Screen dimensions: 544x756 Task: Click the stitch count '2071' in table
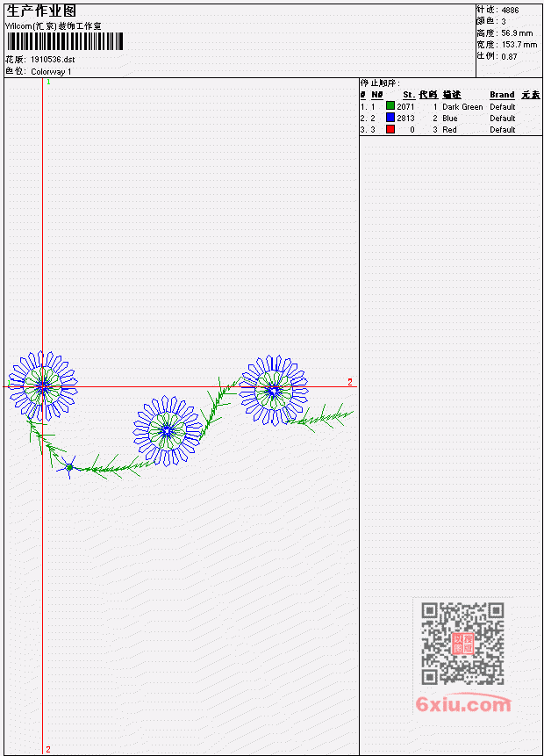(405, 106)
